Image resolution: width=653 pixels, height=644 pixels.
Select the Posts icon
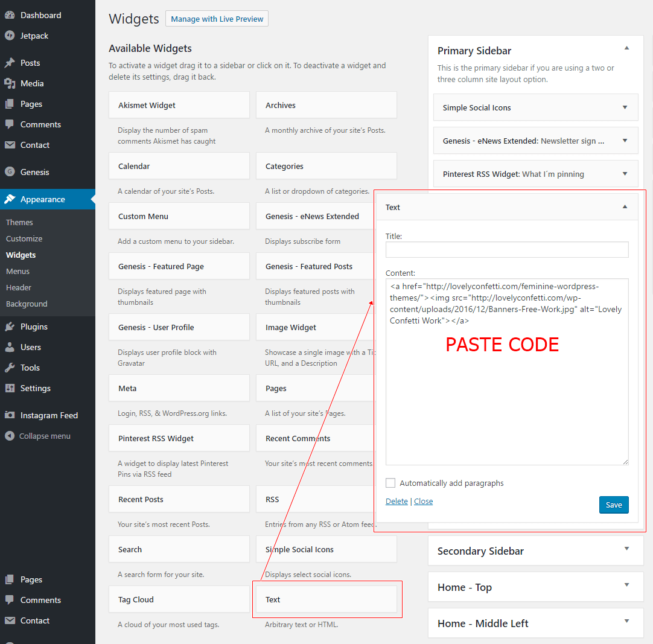click(10, 62)
